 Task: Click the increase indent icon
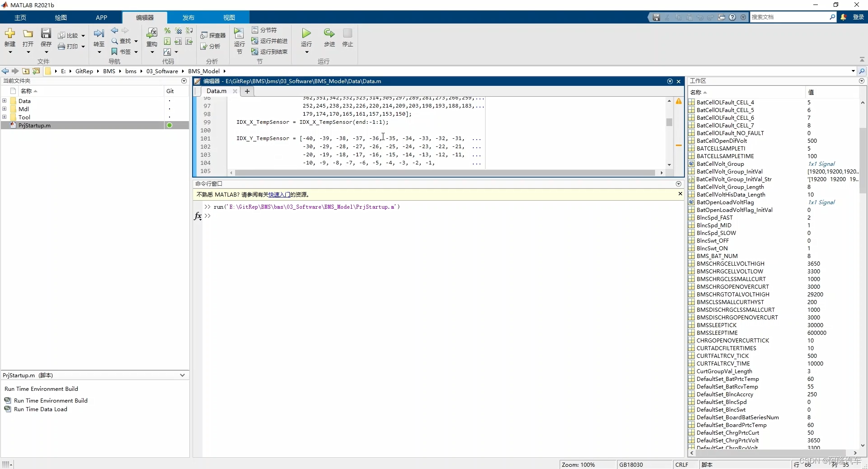pos(178,41)
